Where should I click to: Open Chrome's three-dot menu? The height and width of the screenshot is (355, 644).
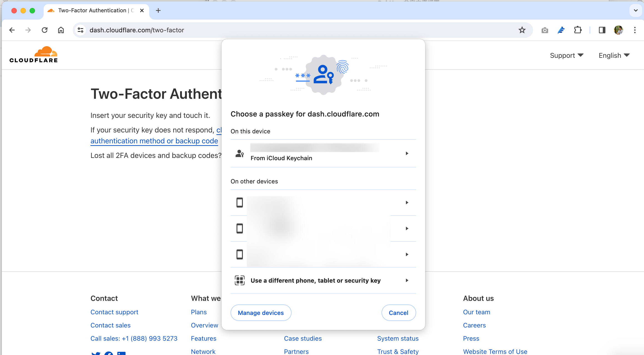point(635,30)
